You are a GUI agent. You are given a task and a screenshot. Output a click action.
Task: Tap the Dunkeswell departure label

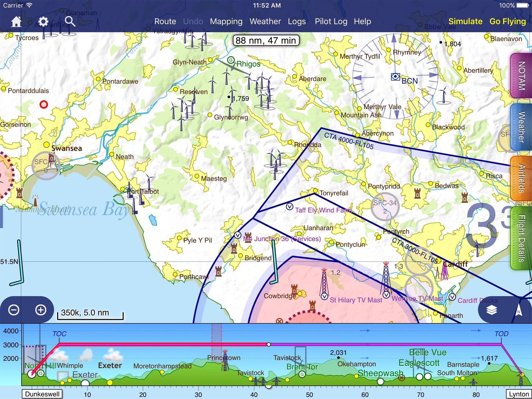[42, 394]
